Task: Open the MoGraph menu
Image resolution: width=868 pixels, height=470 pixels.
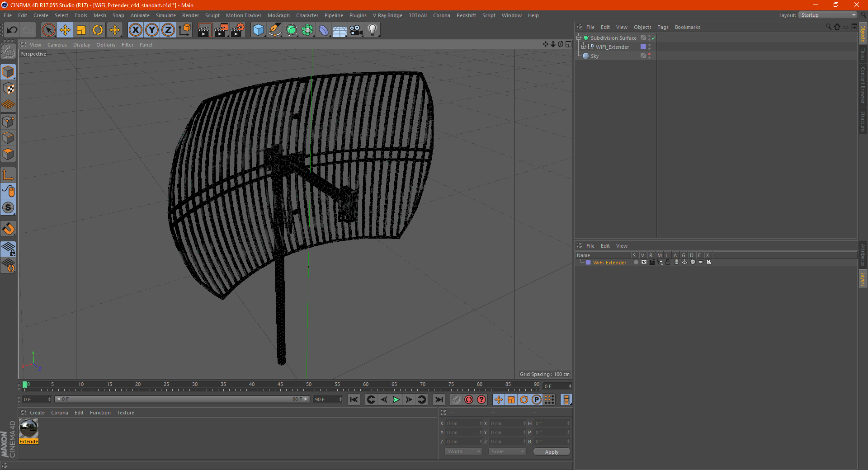Action: [x=278, y=15]
